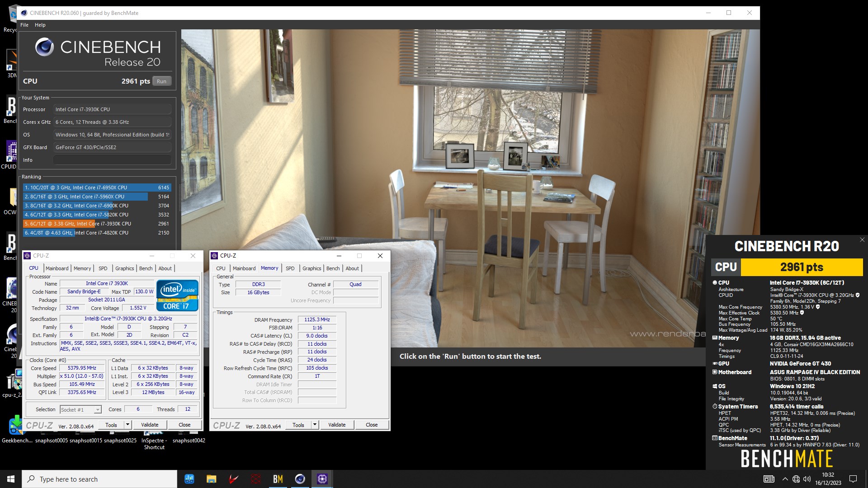Open About tab in right CPU-Z window
This screenshot has height=488, width=868.
coord(352,268)
